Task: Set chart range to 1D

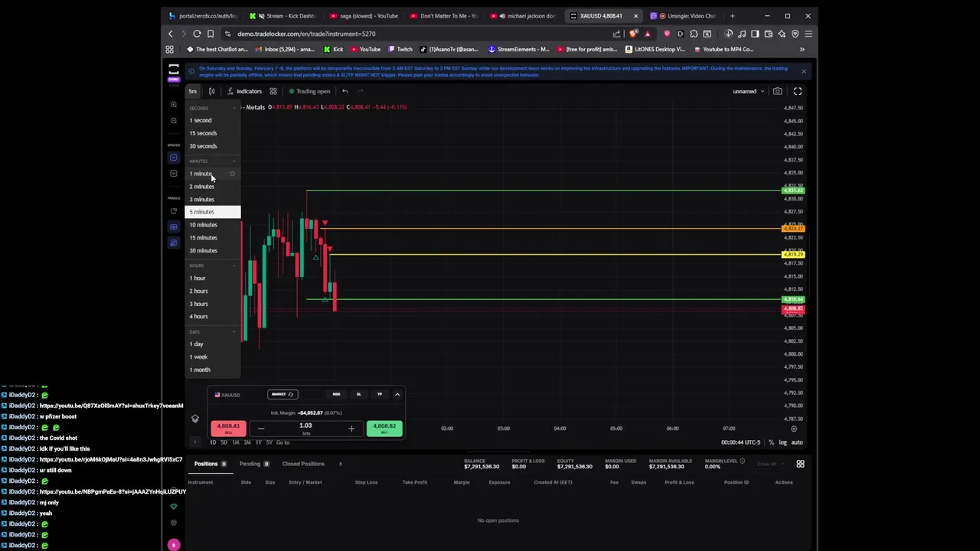Action: (213, 442)
